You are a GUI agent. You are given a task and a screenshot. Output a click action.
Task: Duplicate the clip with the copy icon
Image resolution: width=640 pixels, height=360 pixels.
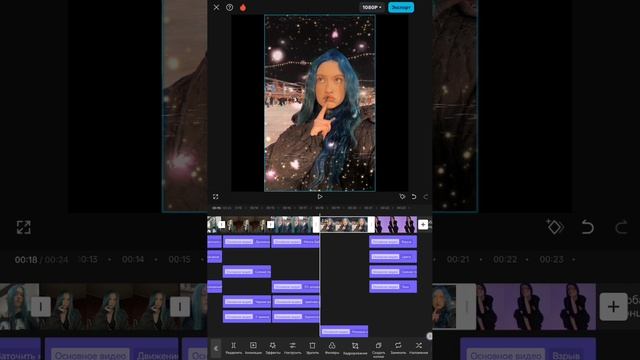tap(378, 349)
